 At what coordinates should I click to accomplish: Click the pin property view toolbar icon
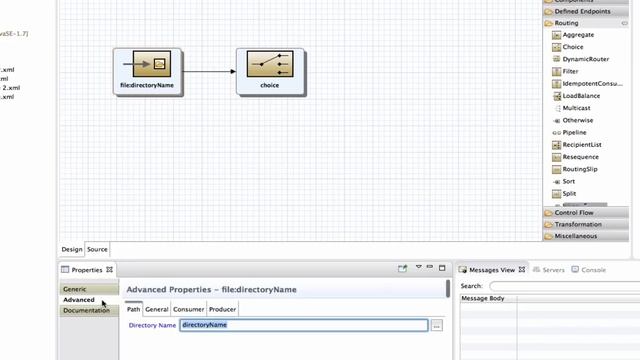pos(402,268)
